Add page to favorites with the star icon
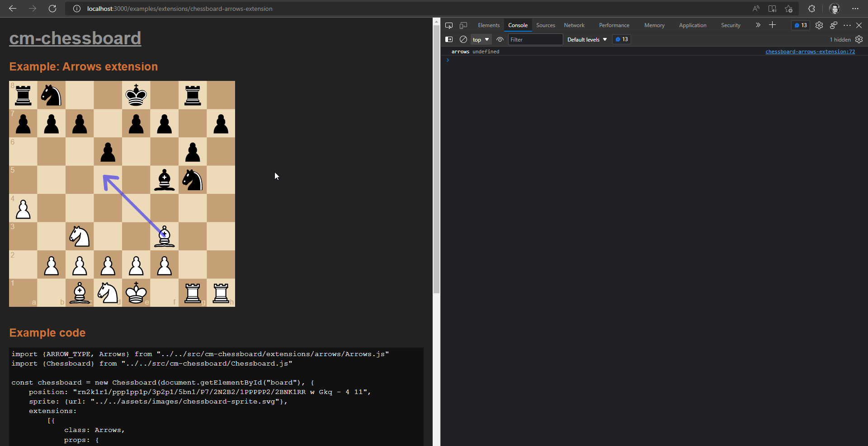Viewport: 868px width, 446px height. pos(789,9)
